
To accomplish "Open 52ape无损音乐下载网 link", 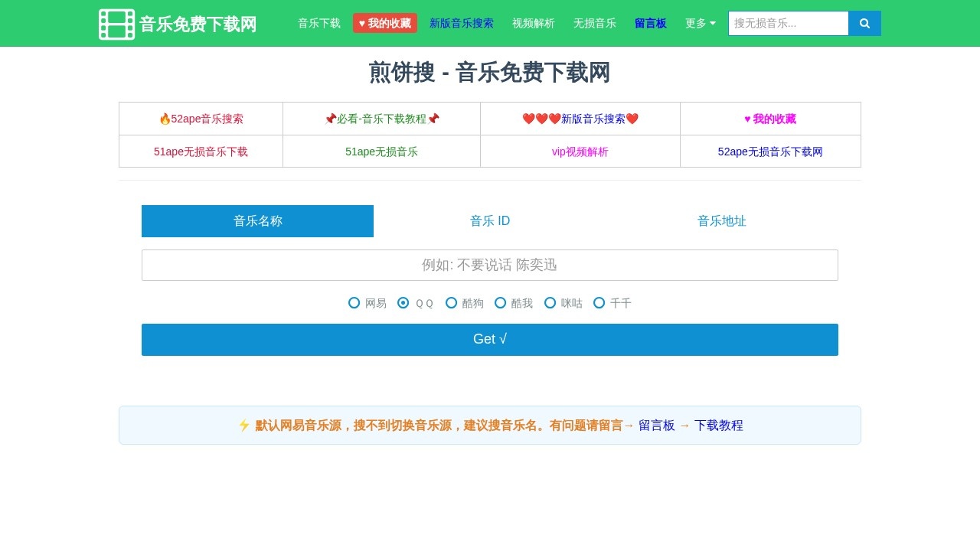I will click(x=770, y=152).
